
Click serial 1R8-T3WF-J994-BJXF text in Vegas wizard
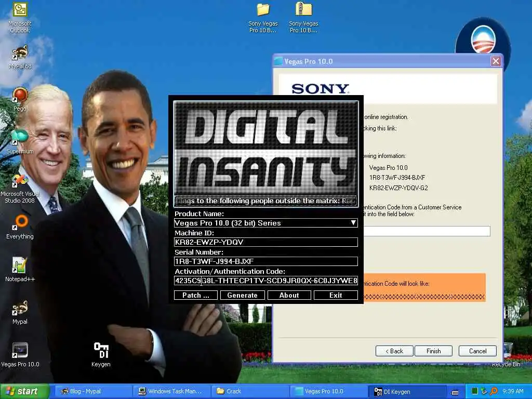coord(397,178)
